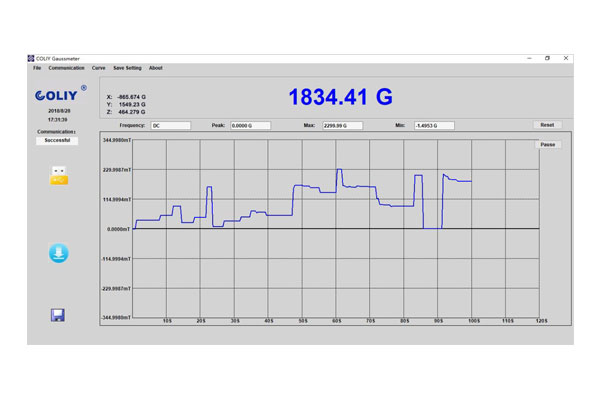Open the About menu

pyautogui.click(x=156, y=68)
